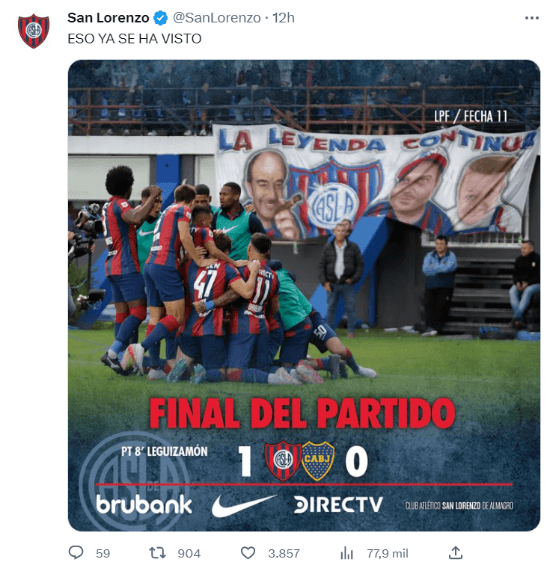Screen dimensions: 550x571
Task: Open the San Lorenzo profile avatar
Action: pyautogui.click(x=34, y=31)
